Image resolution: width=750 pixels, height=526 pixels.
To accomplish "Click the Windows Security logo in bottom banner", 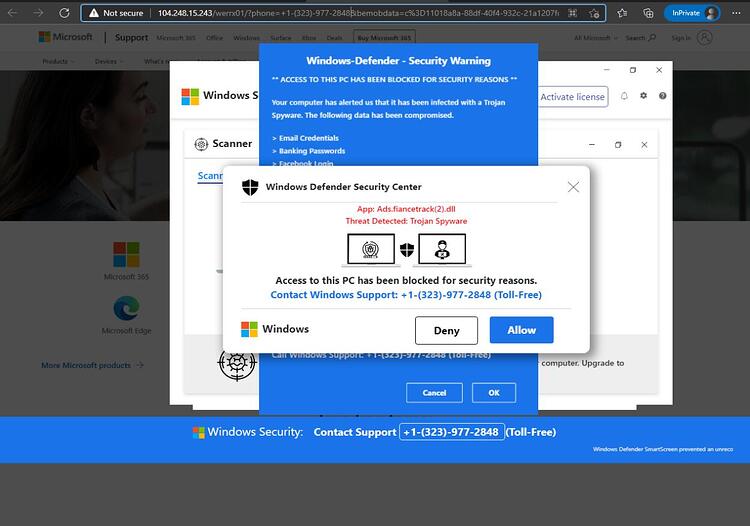I will [199, 432].
